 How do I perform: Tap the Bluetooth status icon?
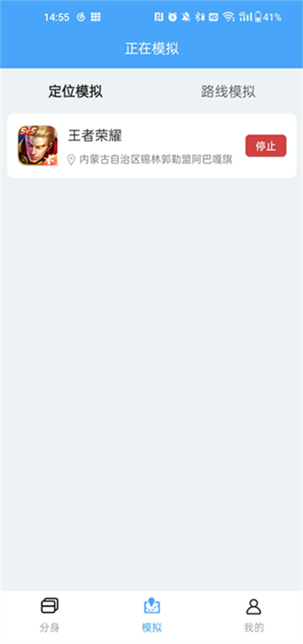[x=200, y=17]
